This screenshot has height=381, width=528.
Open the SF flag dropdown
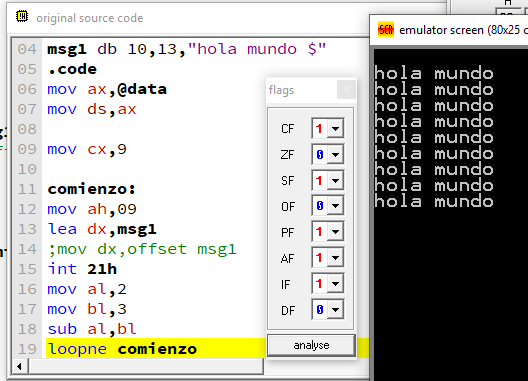click(x=335, y=181)
